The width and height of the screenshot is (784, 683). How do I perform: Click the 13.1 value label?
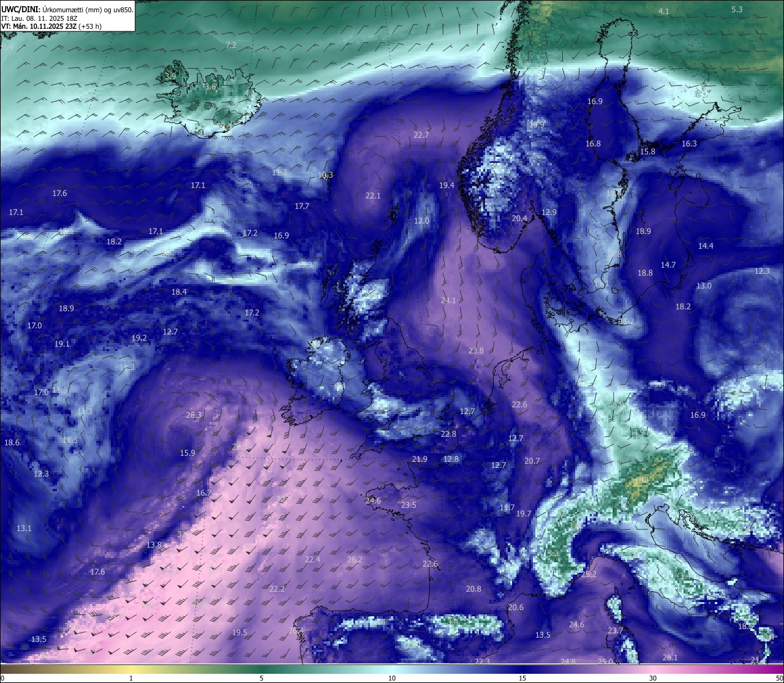click(24, 528)
